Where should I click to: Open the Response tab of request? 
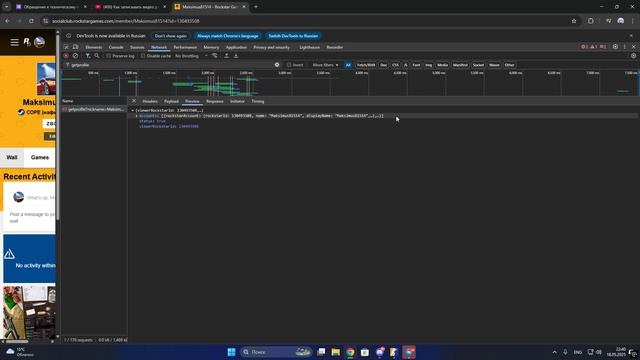coord(215,101)
